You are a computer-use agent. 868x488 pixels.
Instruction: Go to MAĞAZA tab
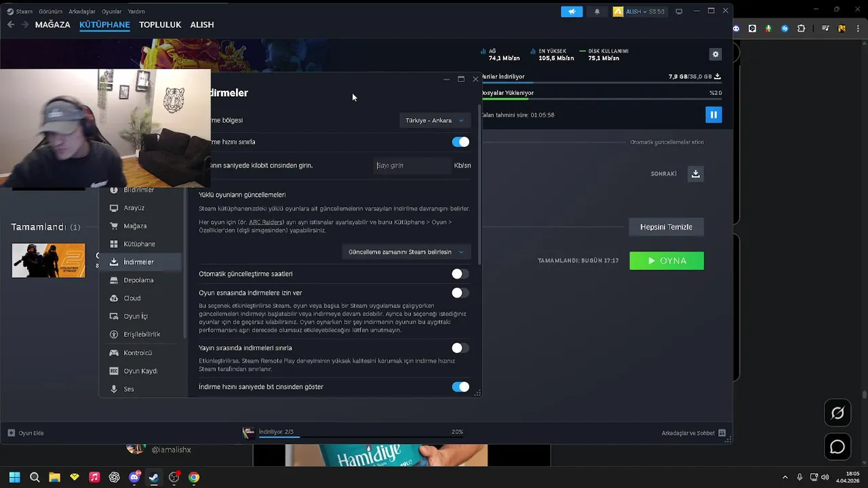point(53,24)
